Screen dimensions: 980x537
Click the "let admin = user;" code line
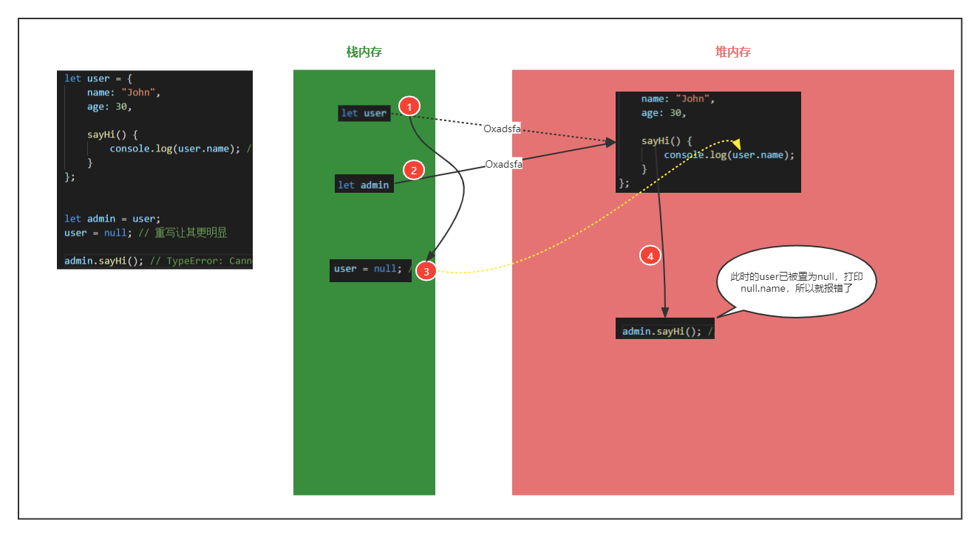112,219
